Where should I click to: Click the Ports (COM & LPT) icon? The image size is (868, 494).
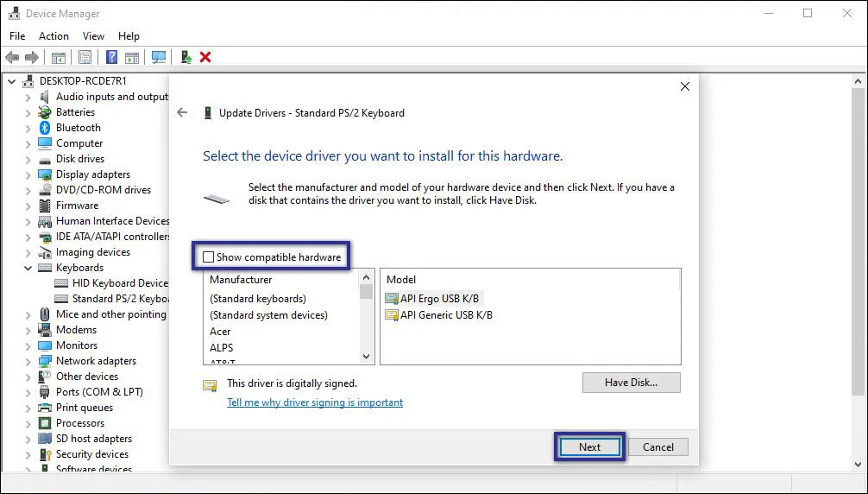(x=45, y=392)
